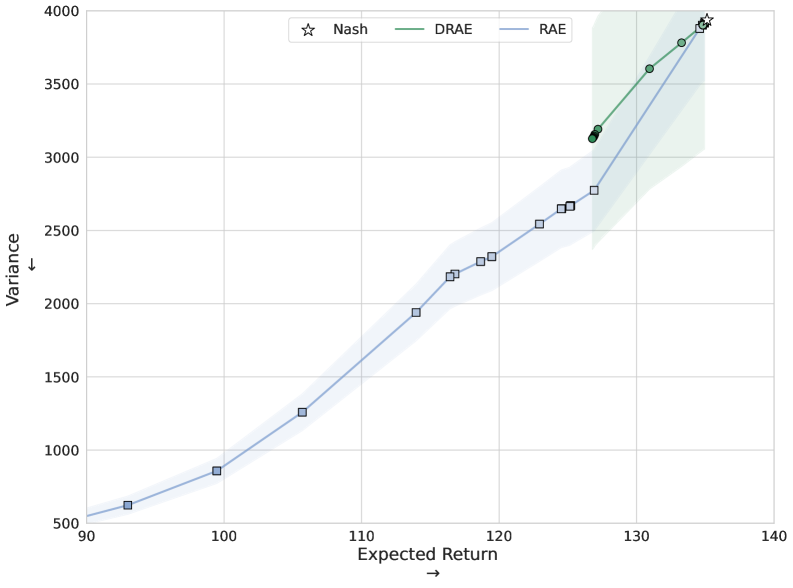This screenshot has height=588, width=793.
Task: Select the RAE square marker near variance 2775
Action: point(594,190)
